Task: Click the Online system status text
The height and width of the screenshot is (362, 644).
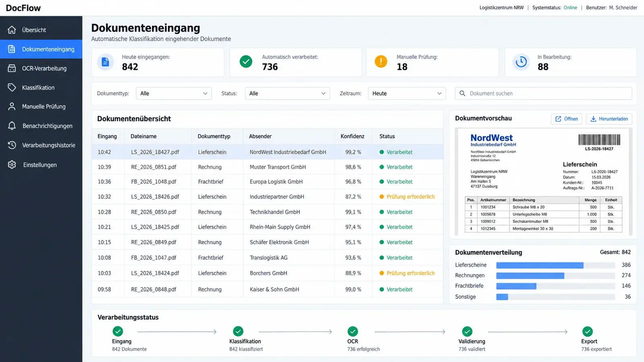Action: click(x=570, y=8)
